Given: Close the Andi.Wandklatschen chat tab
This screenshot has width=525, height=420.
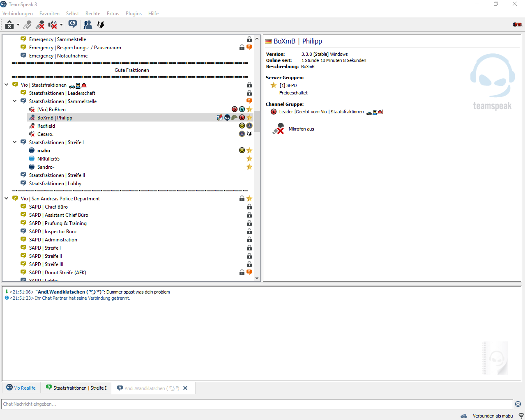Looking at the screenshot, I should point(185,388).
